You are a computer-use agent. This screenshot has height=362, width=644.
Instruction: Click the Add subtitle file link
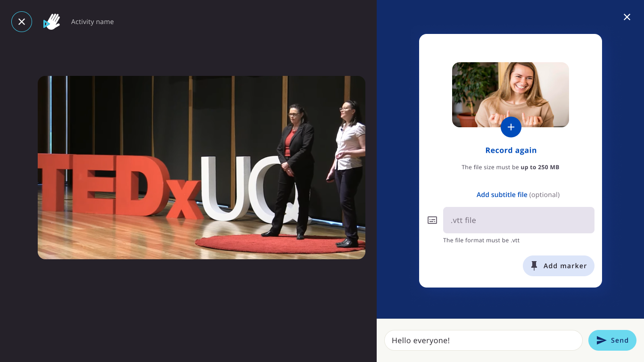[x=502, y=195]
